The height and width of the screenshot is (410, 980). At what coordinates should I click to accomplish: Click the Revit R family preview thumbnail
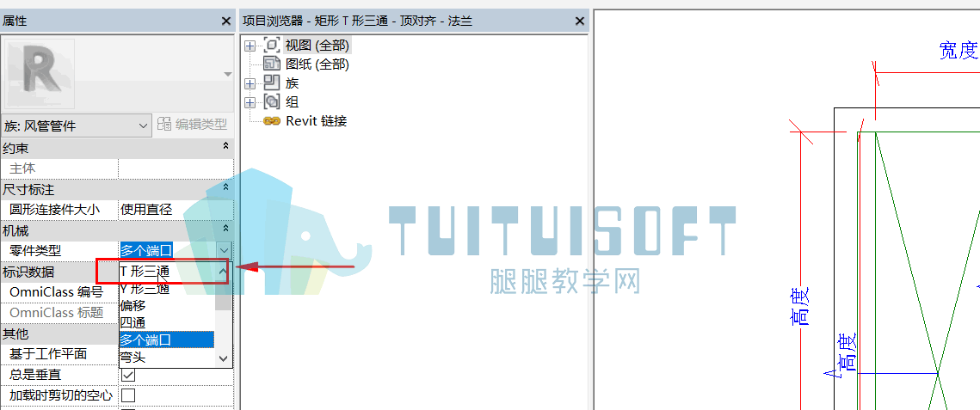(x=40, y=72)
